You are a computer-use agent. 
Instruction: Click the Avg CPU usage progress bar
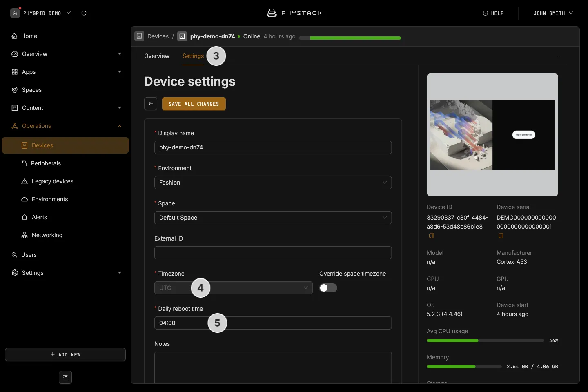[x=485, y=341]
